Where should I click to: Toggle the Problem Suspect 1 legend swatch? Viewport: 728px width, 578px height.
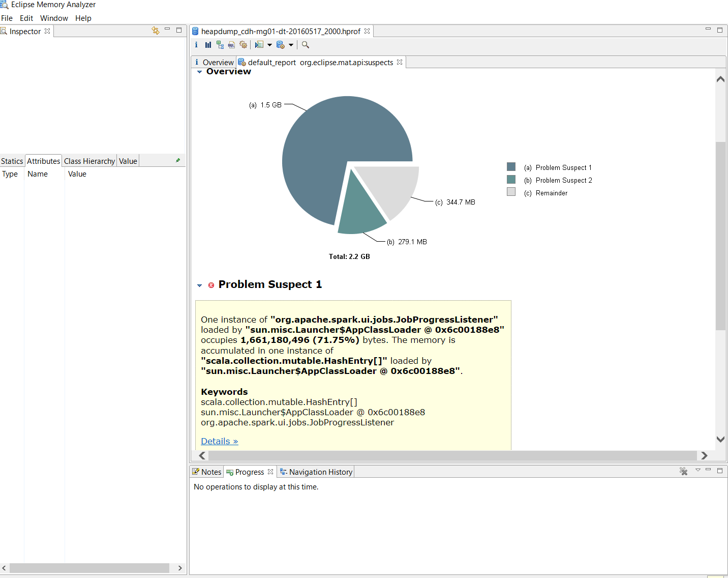pyautogui.click(x=510, y=166)
